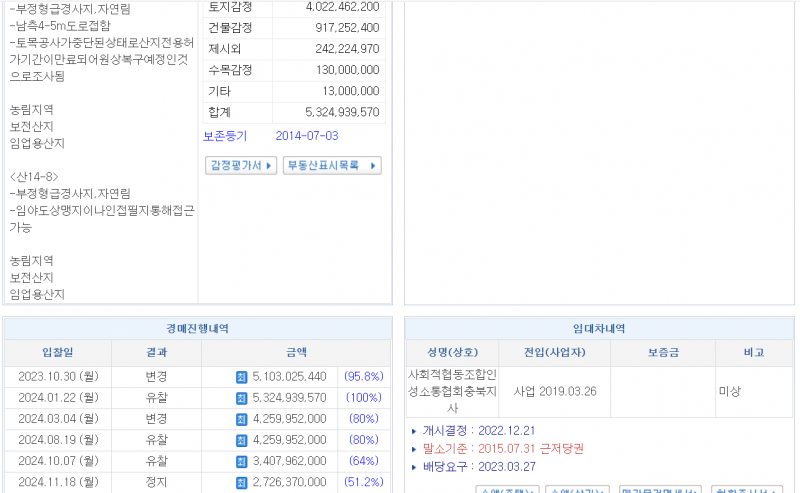Click the 임대차내역 section header
This screenshot has width=800, height=493.
click(598, 328)
